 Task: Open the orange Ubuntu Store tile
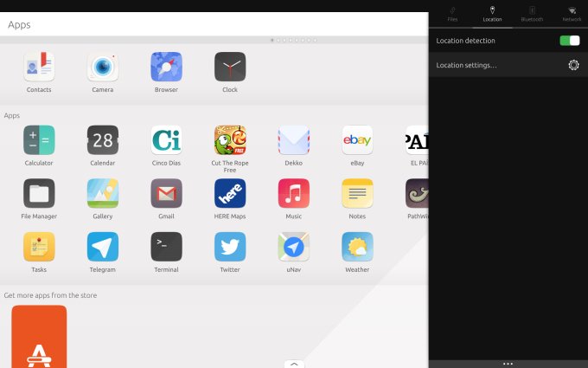coord(39,337)
